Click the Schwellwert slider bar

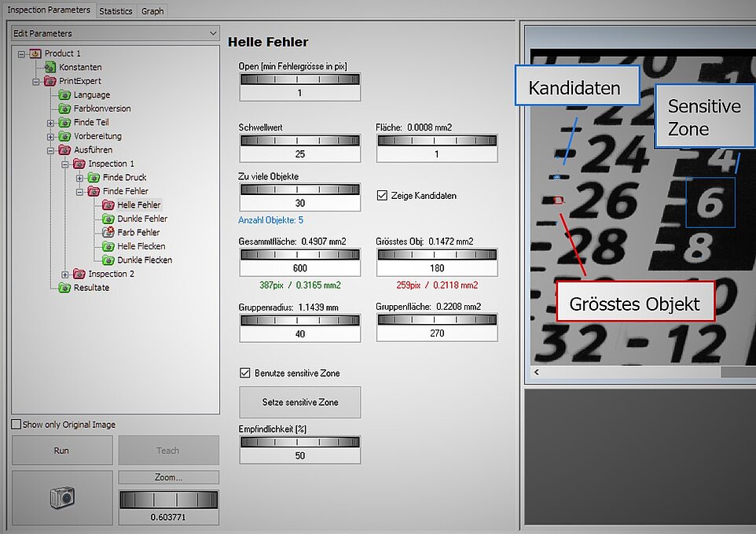[299, 140]
